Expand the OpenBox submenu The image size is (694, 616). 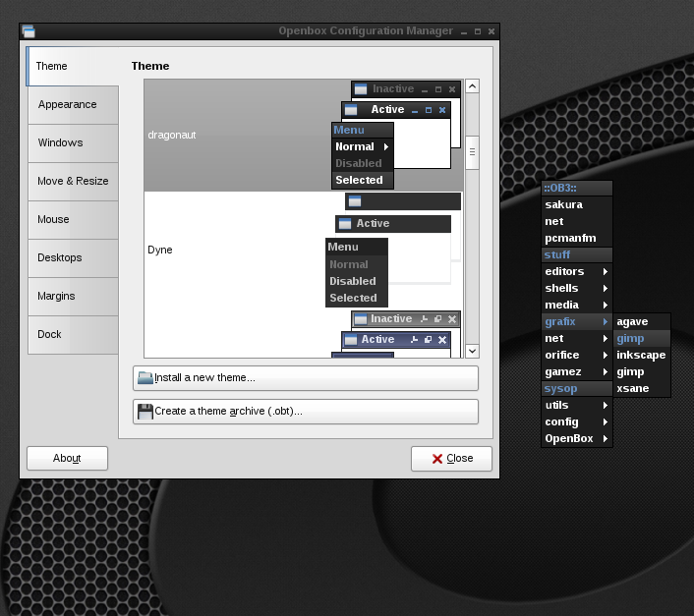pyautogui.click(x=577, y=439)
